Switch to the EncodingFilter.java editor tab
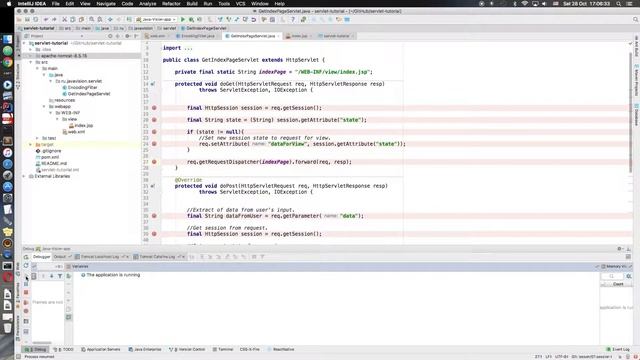Screen dimensions: 640x360 tap(198, 36)
